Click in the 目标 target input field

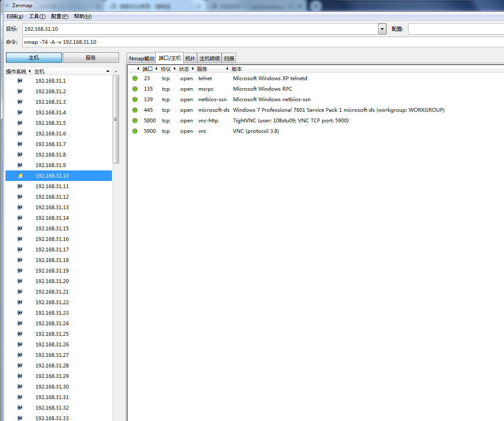point(200,29)
